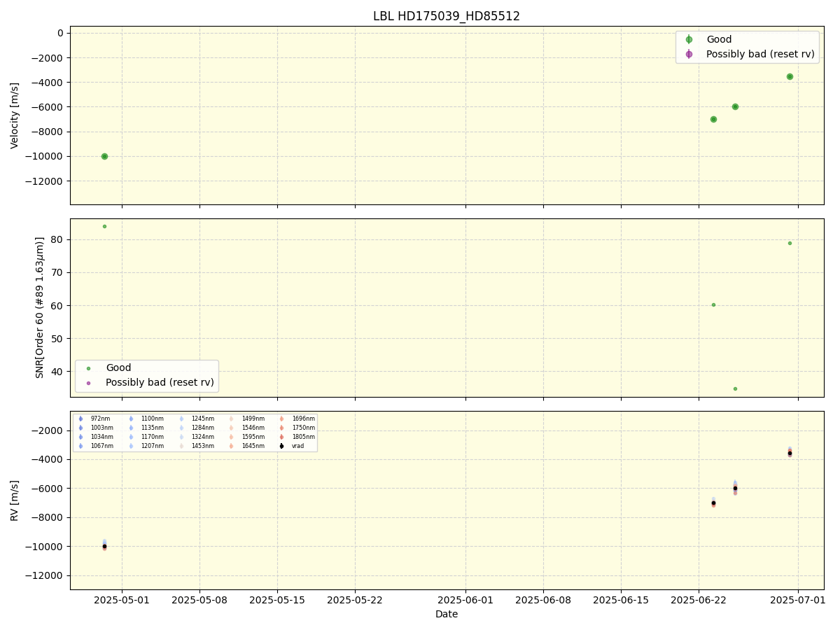Click the 972nm marker in wavelength legend
The width and height of the screenshot is (840, 630).
(x=80, y=419)
